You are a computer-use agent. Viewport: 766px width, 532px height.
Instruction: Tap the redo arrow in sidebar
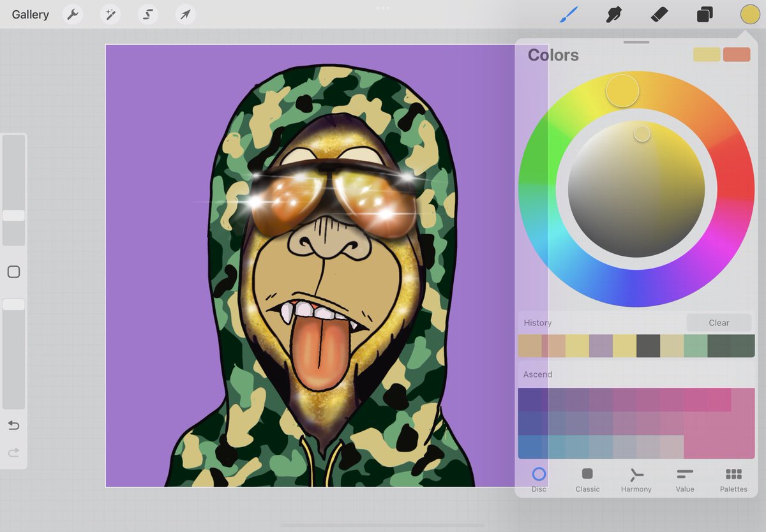(13, 453)
